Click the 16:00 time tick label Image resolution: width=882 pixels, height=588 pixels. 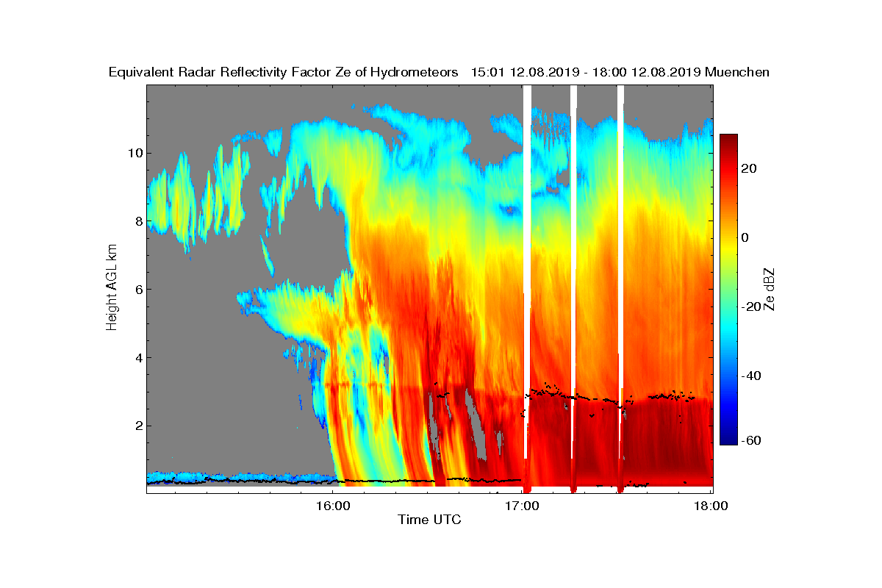(333, 505)
